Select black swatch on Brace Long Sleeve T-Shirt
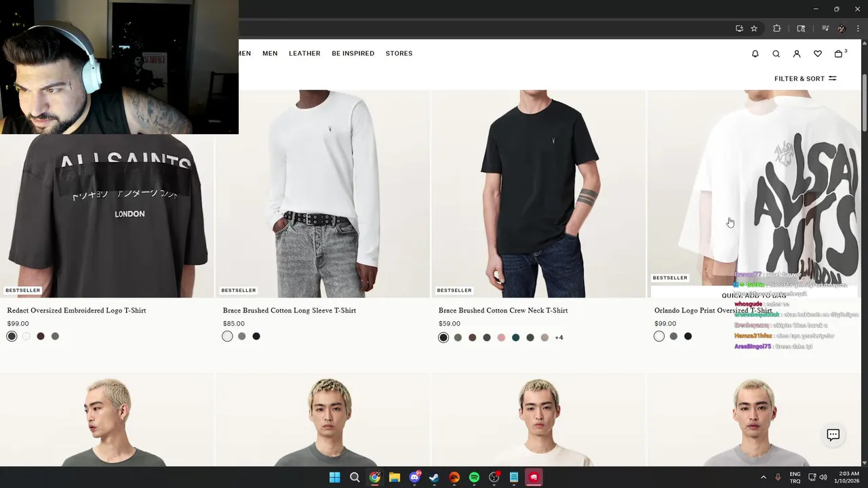 256,336
